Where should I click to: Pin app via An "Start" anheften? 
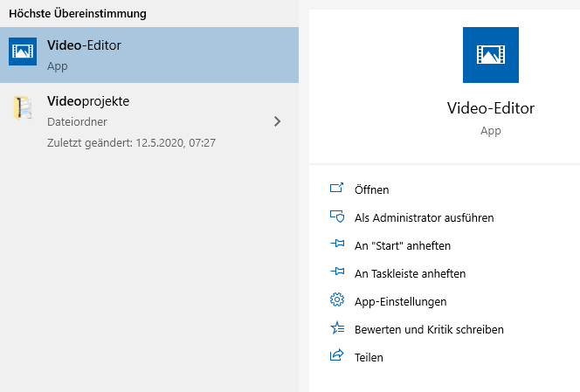[403, 245]
